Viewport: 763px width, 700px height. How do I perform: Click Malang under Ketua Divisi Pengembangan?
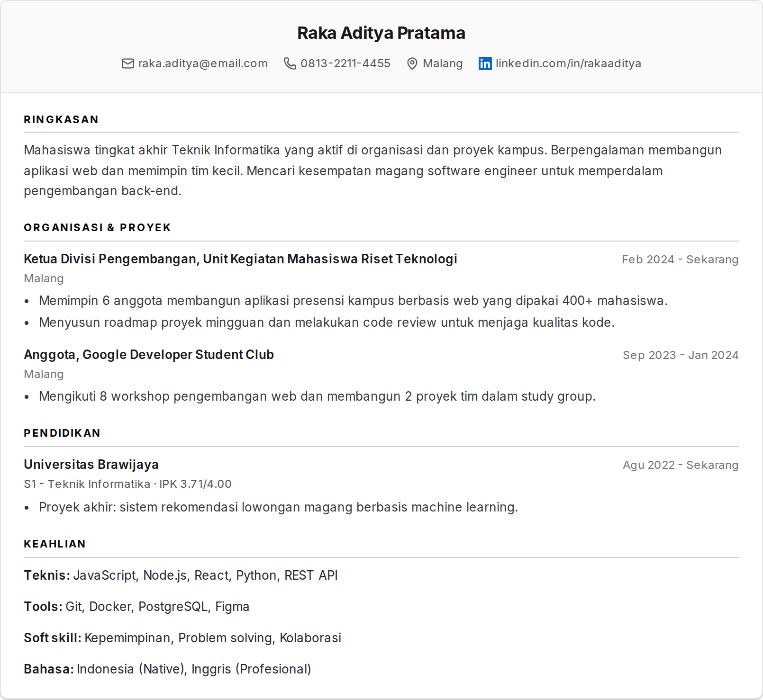tap(44, 278)
